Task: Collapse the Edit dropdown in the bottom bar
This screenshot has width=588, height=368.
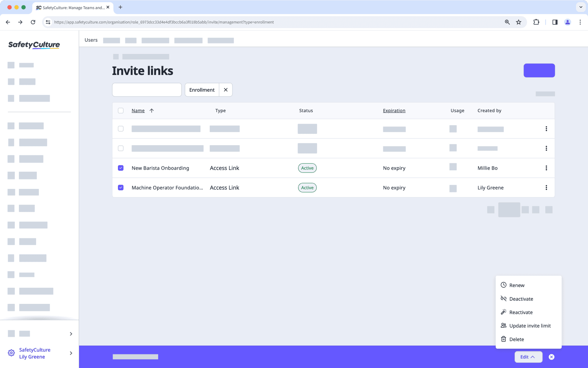Action: tap(528, 357)
